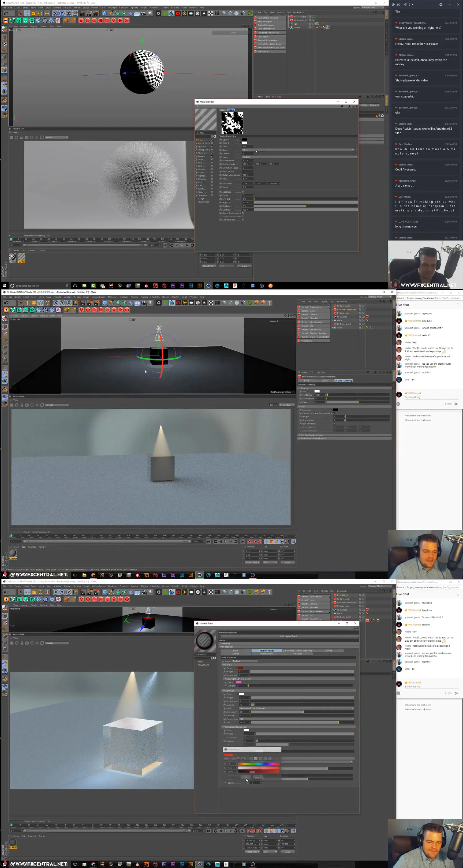Click the back arrow in Hair Mat Material Editor
Image resolution: width=463 pixels, height=868 pixels.
point(342,106)
